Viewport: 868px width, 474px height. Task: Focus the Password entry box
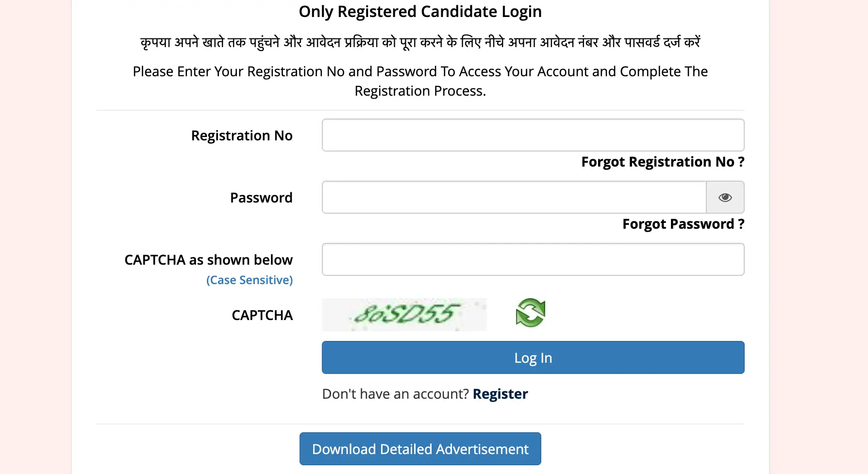click(x=514, y=197)
